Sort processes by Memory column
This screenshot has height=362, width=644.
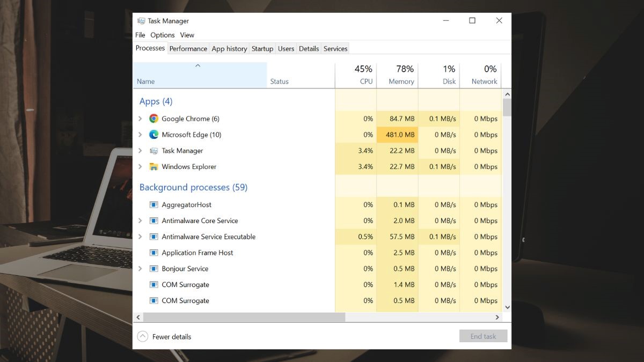coord(397,75)
